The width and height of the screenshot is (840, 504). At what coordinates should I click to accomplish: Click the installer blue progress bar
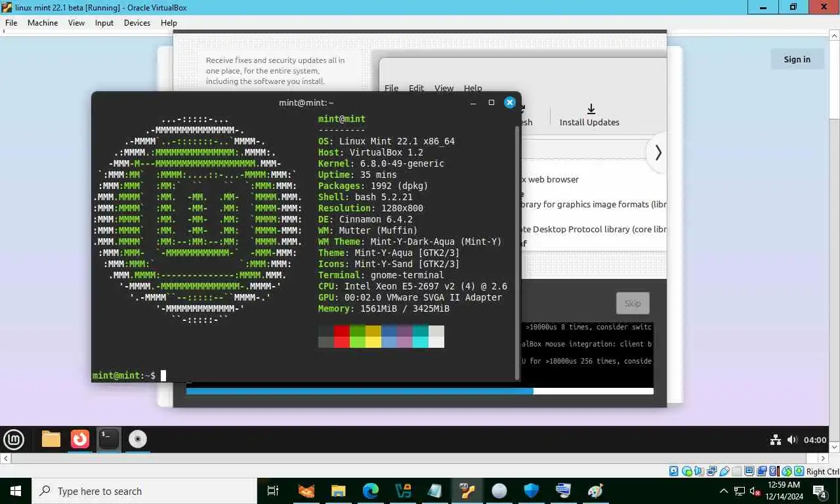pyautogui.click(x=360, y=391)
